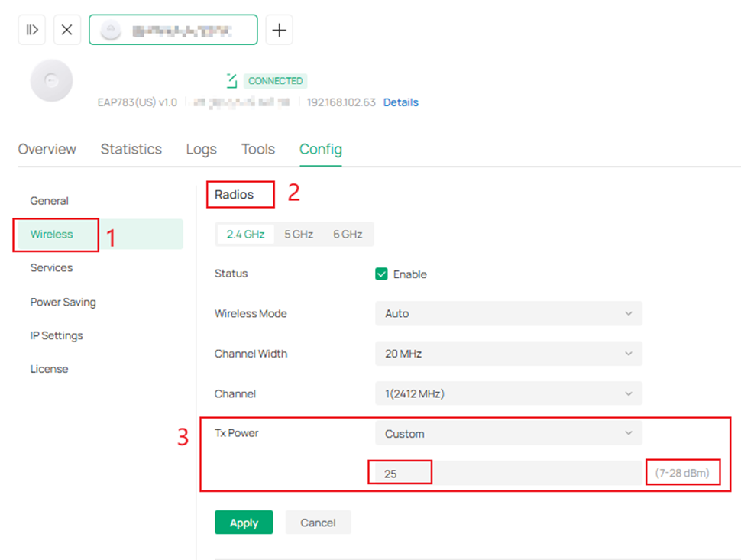Screen dimensions: 741x560
Task: Go to the Statistics tab
Action: [x=131, y=149]
